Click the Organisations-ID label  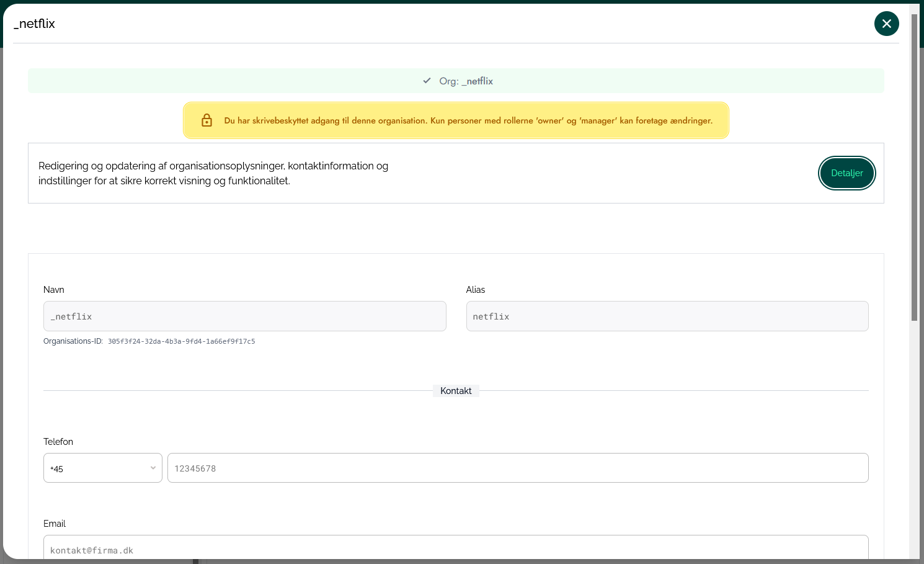coord(73,341)
